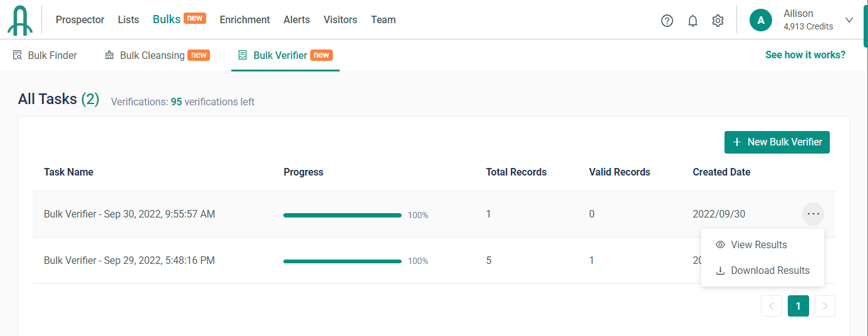Screen dimensions: 868x336
Task: Select page 1 in pagination
Action: pyautogui.click(x=798, y=306)
